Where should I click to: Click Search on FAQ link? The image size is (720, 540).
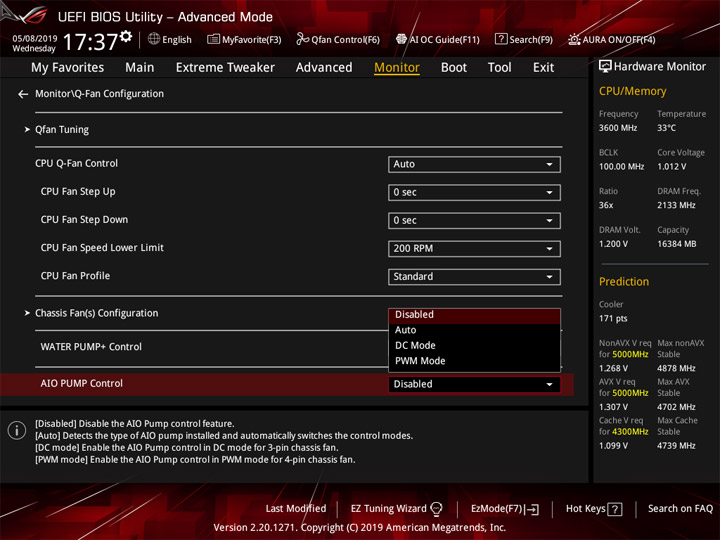(680, 509)
